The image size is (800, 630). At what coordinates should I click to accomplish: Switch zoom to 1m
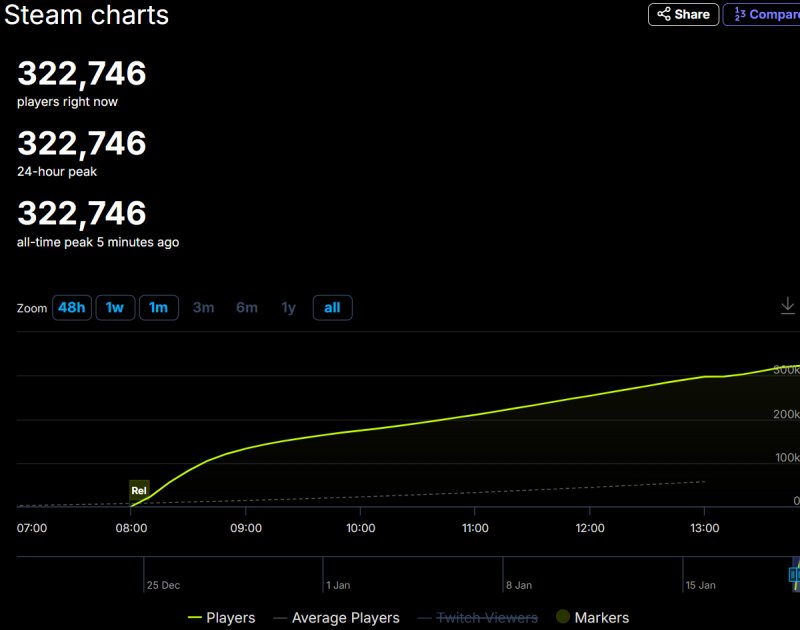[158, 308]
